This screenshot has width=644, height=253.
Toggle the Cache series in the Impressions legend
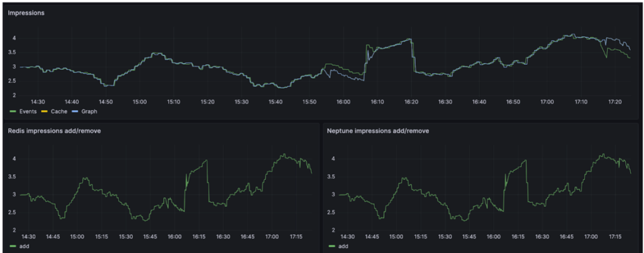click(x=58, y=111)
